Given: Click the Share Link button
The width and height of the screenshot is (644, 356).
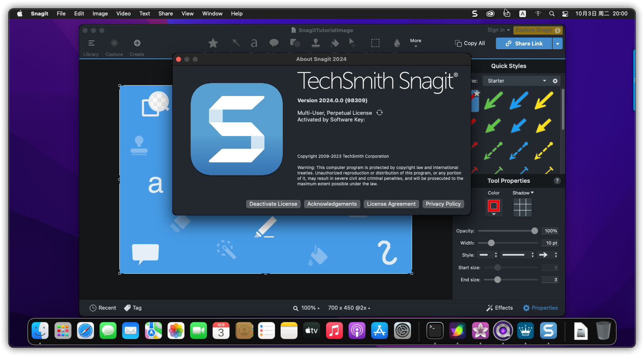Looking at the screenshot, I should tap(524, 43).
